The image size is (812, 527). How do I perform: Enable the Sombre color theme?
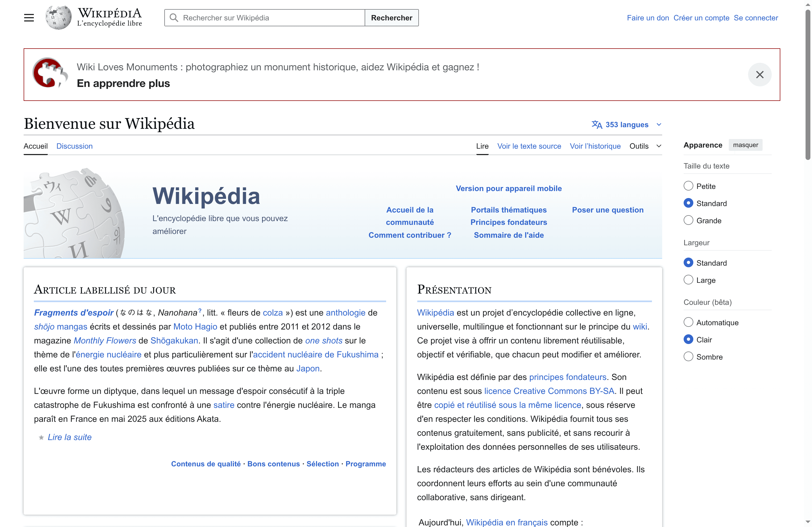688,356
